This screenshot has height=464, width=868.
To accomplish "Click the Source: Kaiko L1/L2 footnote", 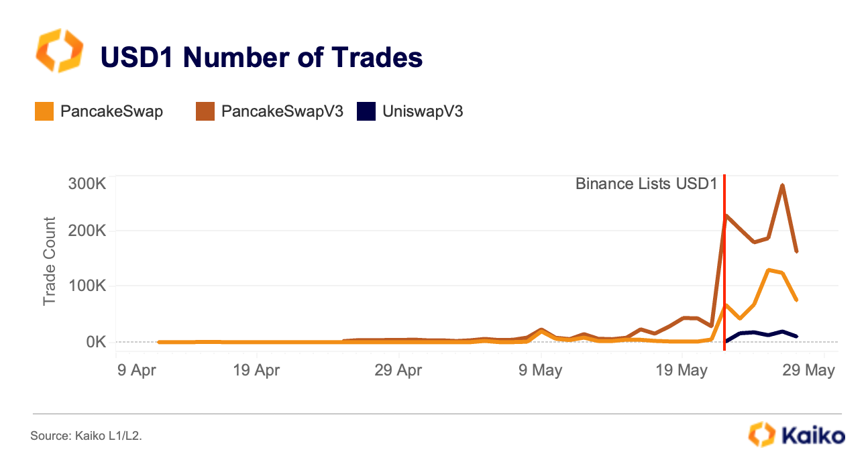I will tap(87, 436).
